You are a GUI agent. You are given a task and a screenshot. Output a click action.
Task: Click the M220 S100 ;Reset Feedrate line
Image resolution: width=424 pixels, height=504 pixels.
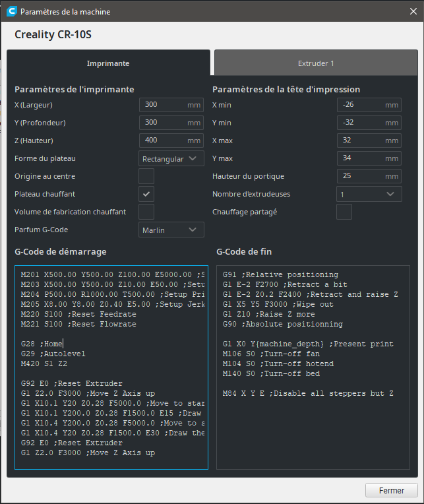(78, 315)
